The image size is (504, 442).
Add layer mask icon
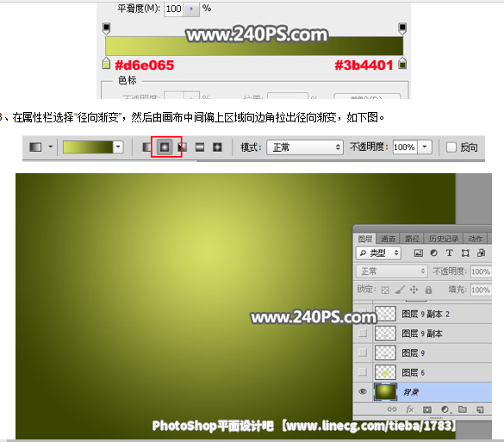[x=427, y=409]
